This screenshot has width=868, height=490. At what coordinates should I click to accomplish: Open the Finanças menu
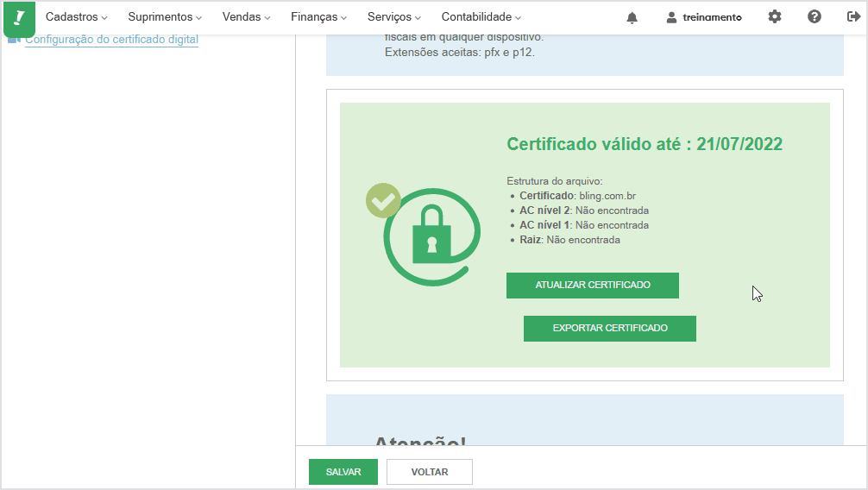tap(319, 17)
